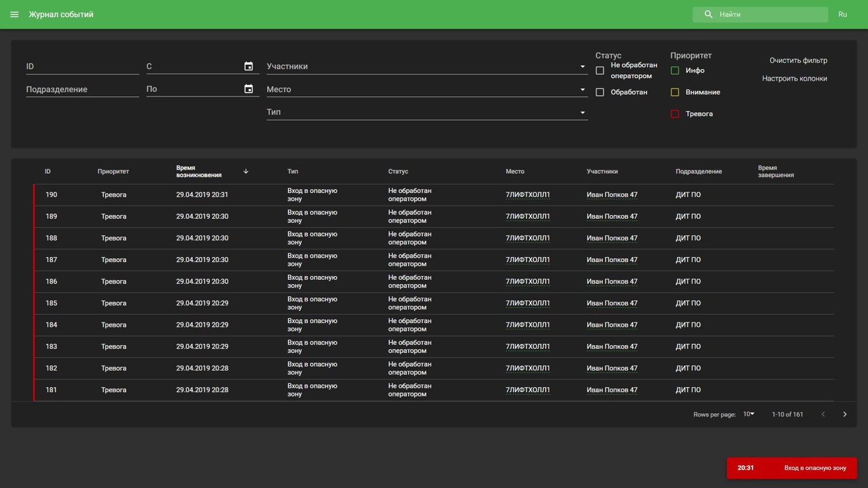Expand the Место dropdown

pyautogui.click(x=427, y=89)
